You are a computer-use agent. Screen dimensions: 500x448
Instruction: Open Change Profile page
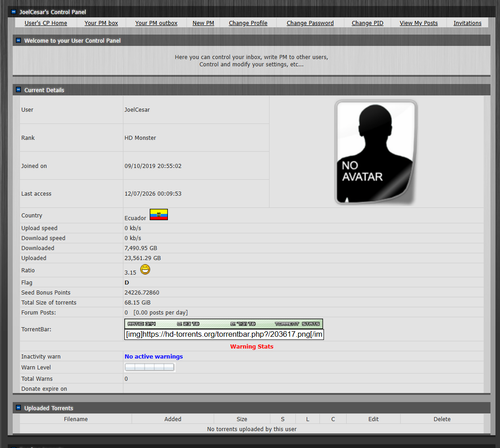[x=248, y=23]
